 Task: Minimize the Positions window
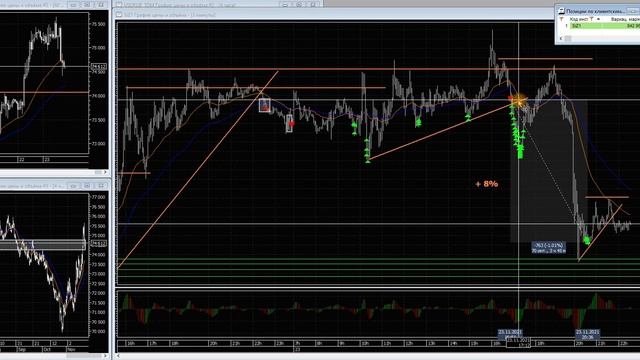coord(634,11)
